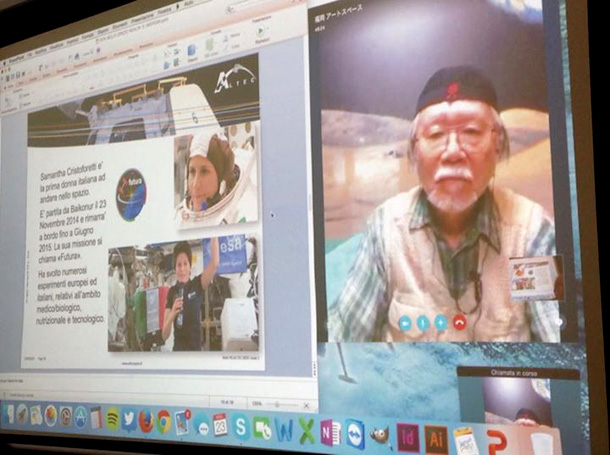Open Adobe Illustrator from the Dock
This screenshot has height=455, width=610.
[x=436, y=439]
